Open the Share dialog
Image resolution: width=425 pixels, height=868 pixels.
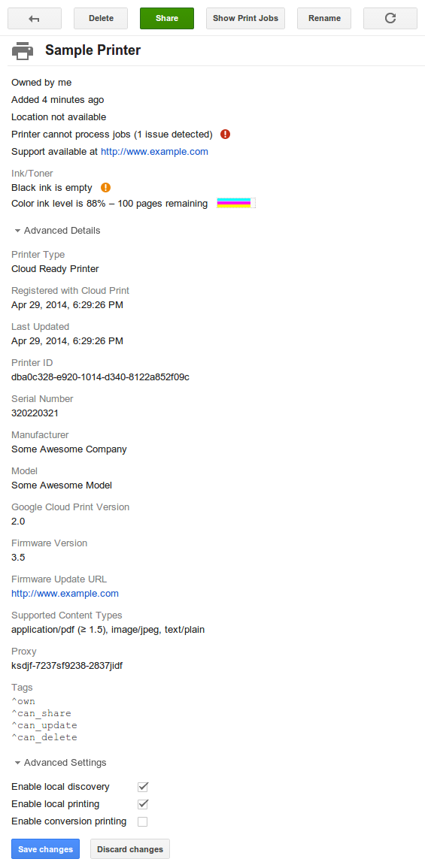point(167,18)
